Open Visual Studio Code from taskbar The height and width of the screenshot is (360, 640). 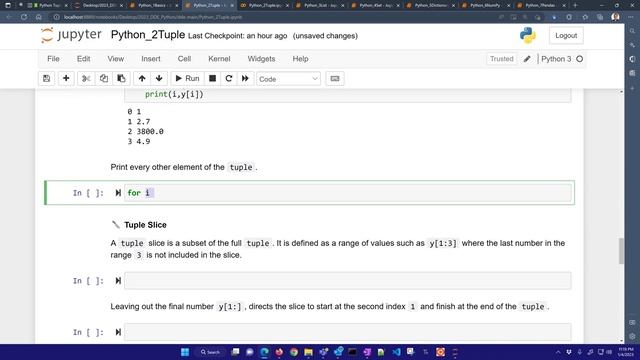click(x=396, y=352)
